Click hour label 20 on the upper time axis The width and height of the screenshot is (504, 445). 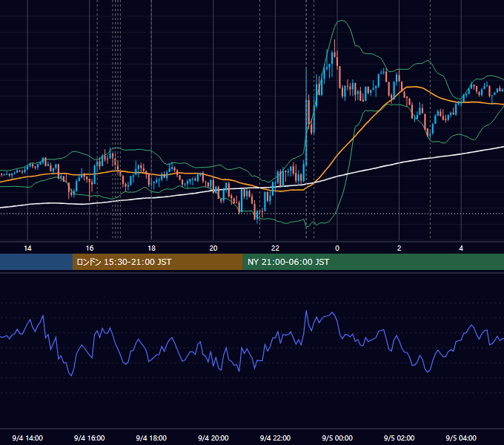(213, 248)
